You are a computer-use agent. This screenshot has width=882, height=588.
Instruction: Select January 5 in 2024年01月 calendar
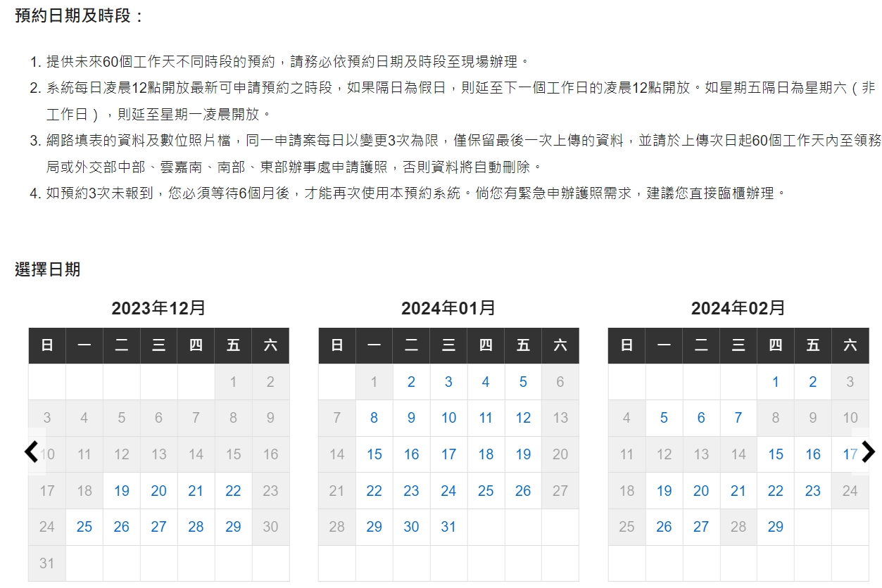(523, 382)
